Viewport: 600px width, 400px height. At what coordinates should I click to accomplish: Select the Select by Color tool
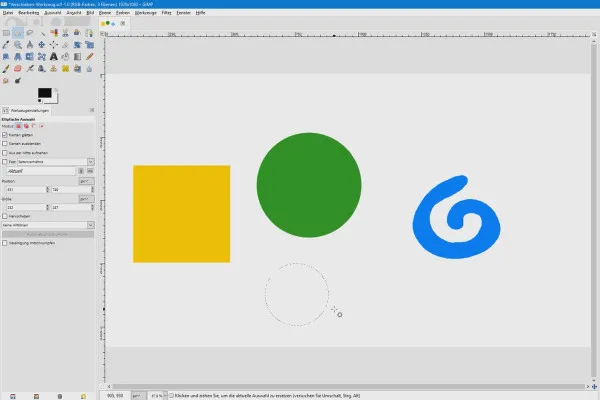click(54, 33)
